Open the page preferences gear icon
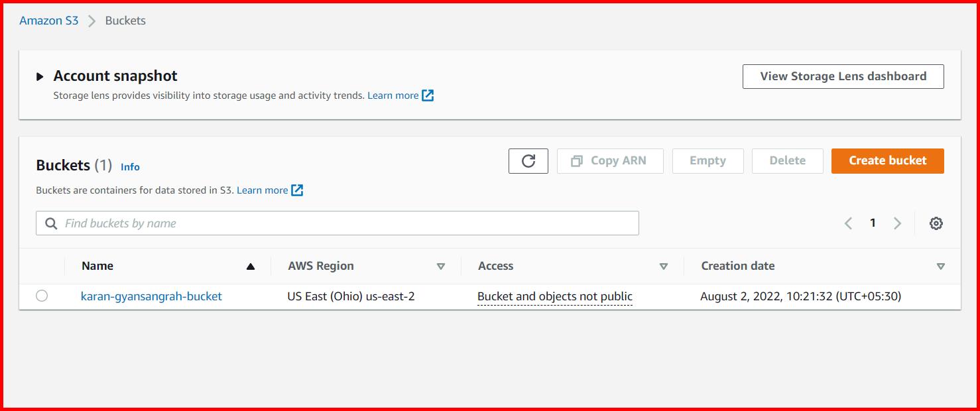 [936, 223]
